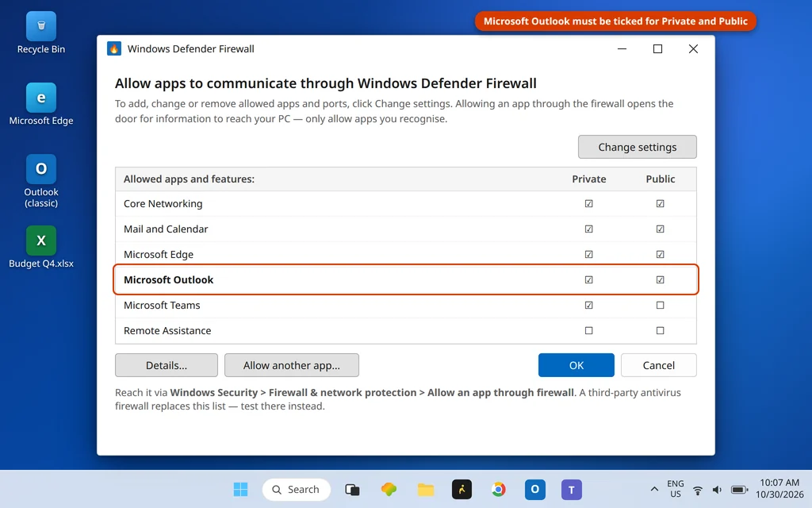Click the Change settings button
The image size is (812, 508).
(x=637, y=147)
